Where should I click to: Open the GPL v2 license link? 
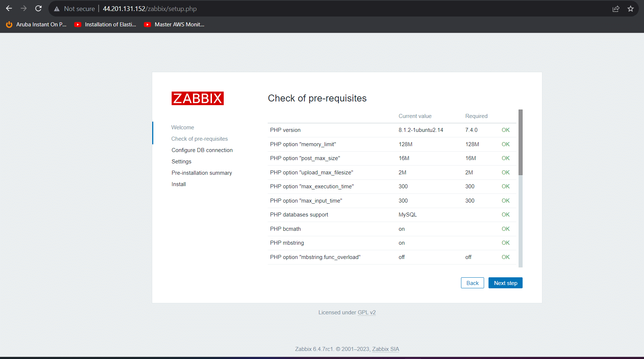click(x=367, y=312)
